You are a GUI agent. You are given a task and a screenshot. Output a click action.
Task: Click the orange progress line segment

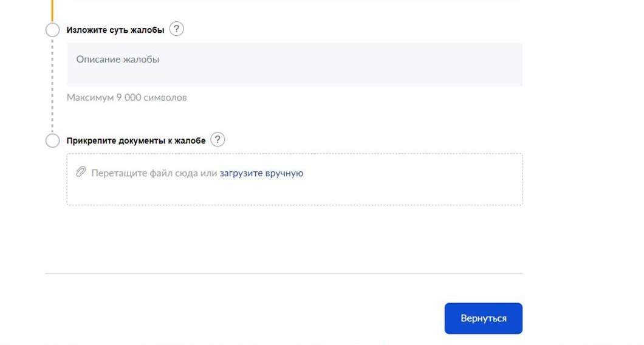[52, 9]
